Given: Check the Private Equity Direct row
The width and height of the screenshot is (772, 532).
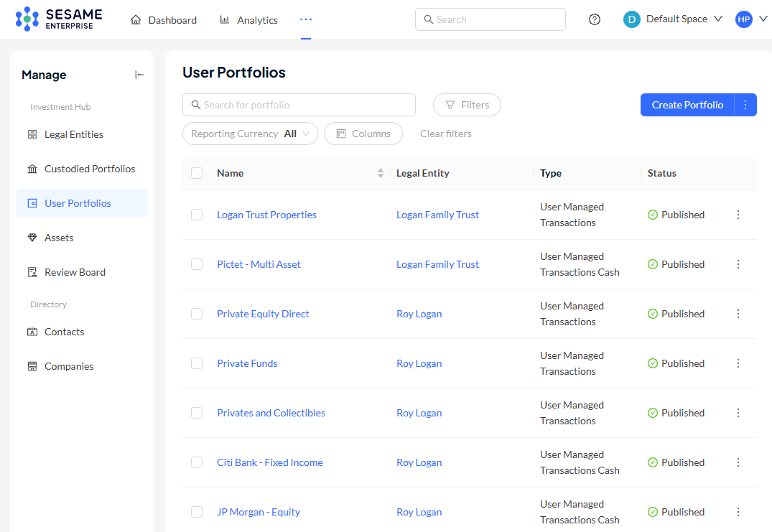Looking at the screenshot, I should [197, 314].
